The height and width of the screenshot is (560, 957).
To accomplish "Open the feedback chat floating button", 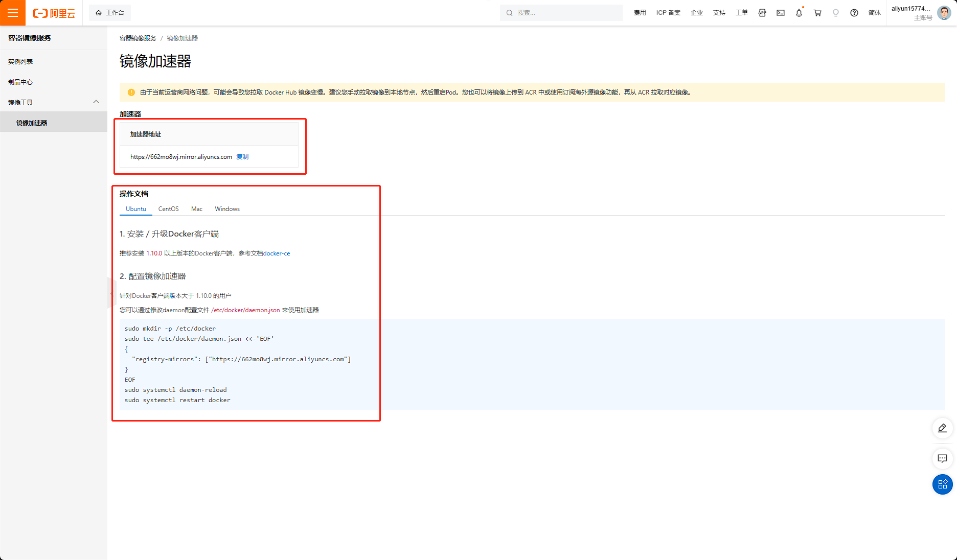I will [943, 458].
